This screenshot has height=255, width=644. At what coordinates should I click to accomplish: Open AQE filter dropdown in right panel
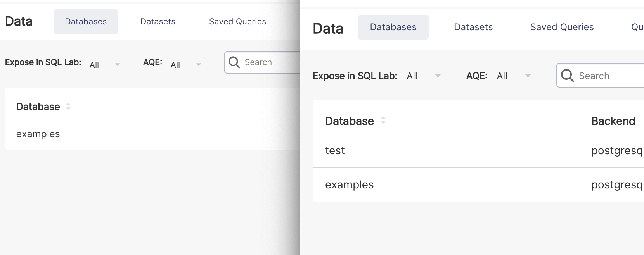(x=514, y=76)
